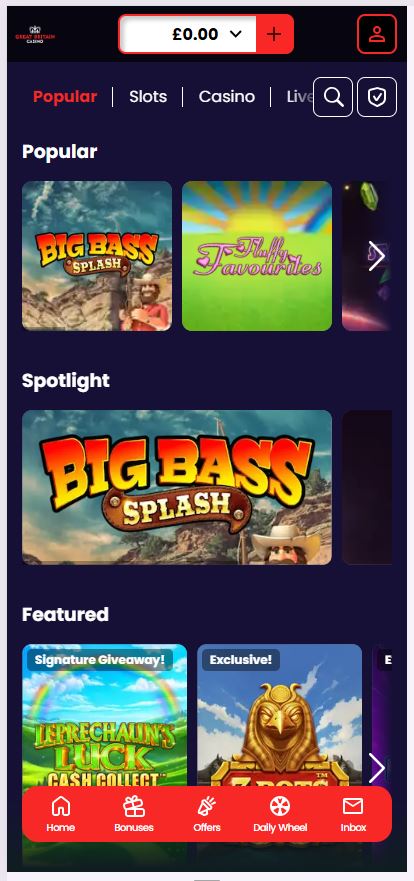The width and height of the screenshot is (414, 881).
Task: Open Big Bass Splash in Popular row
Action: [x=97, y=256]
